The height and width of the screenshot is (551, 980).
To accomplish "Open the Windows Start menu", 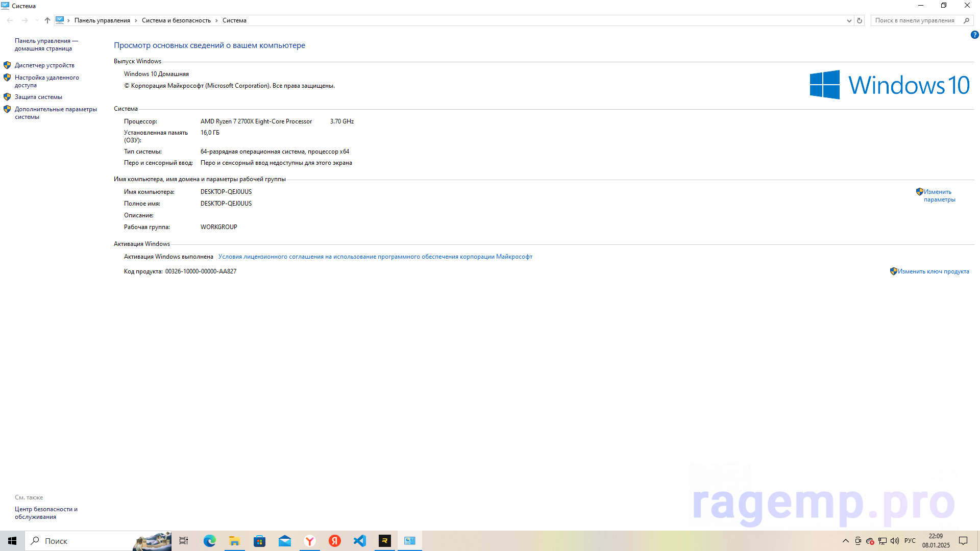I will point(12,541).
